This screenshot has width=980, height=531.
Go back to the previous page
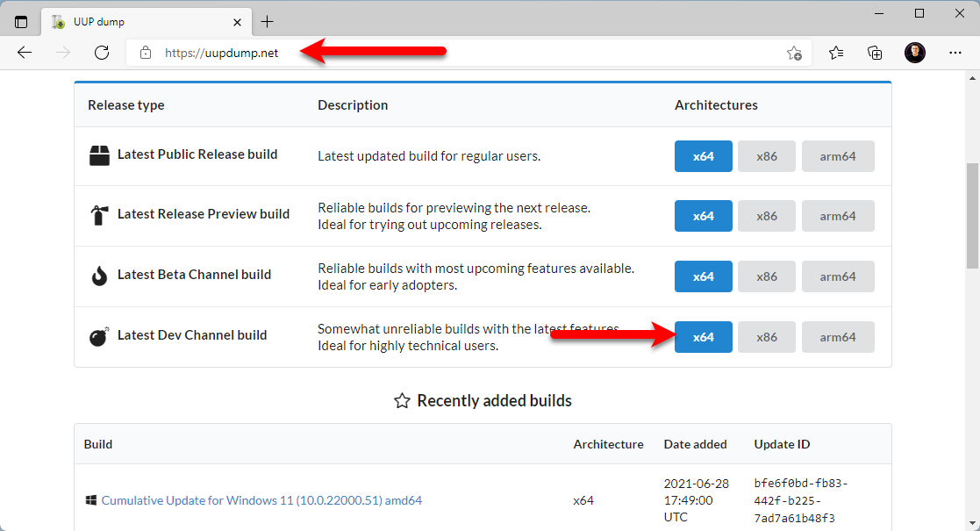point(25,53)
